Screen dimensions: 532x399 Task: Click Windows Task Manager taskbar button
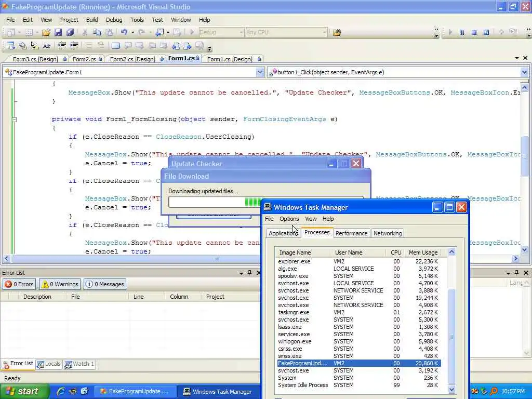click(x=219, y=391)
